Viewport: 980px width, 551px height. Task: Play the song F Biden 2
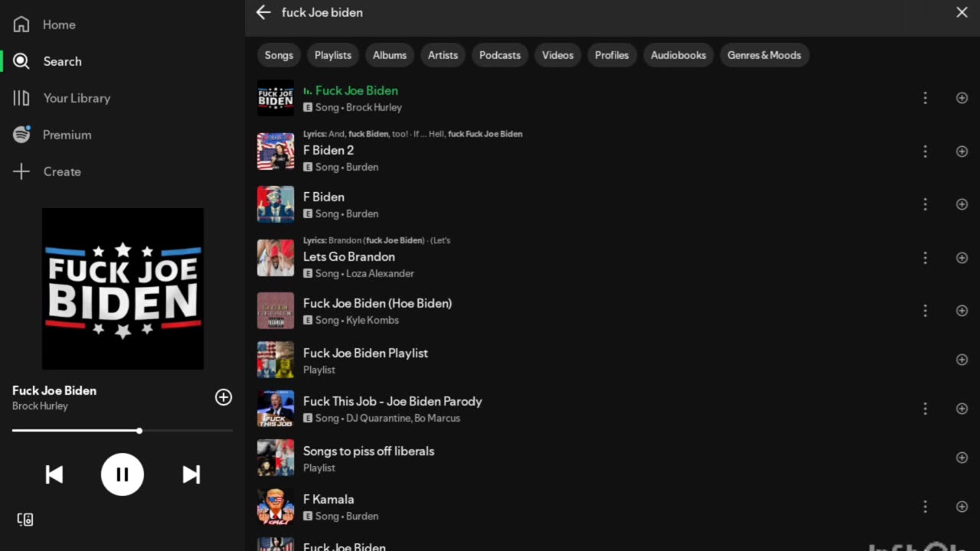(x=328, y=150)
